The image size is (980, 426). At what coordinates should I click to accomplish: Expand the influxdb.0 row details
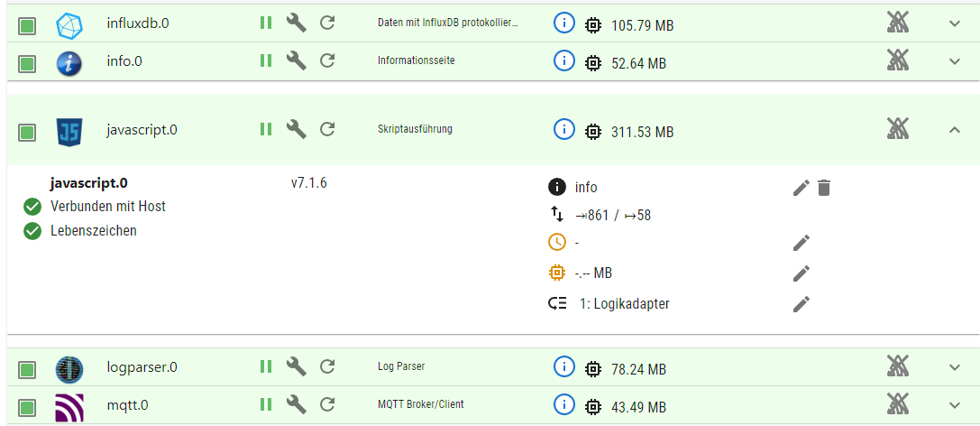pyautogui.click(x=956, y=24)
